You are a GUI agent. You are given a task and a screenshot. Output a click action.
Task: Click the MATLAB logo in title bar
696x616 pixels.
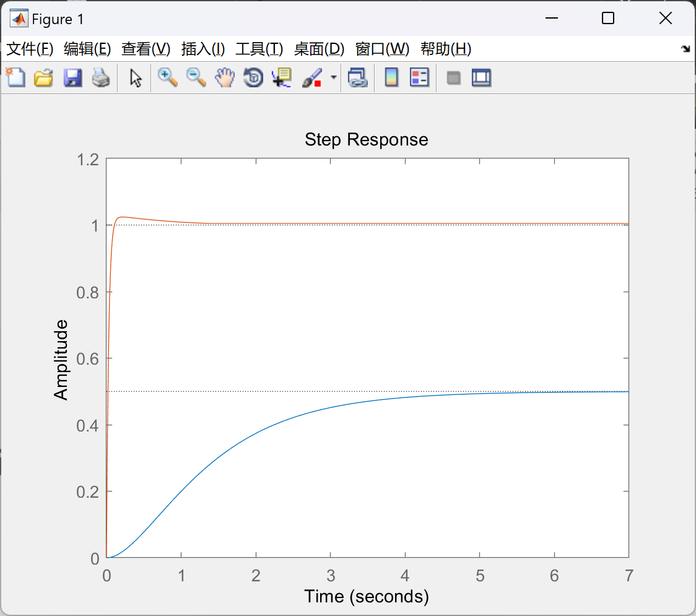pyautogui.click(x=19, y=19)
